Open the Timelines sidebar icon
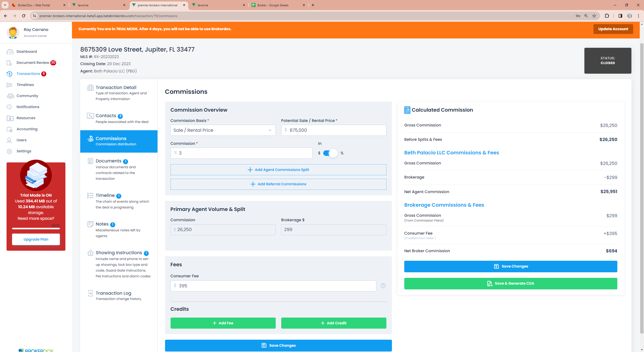The width and height of the screenshot is (644, 352). click(x=9, y=85)
